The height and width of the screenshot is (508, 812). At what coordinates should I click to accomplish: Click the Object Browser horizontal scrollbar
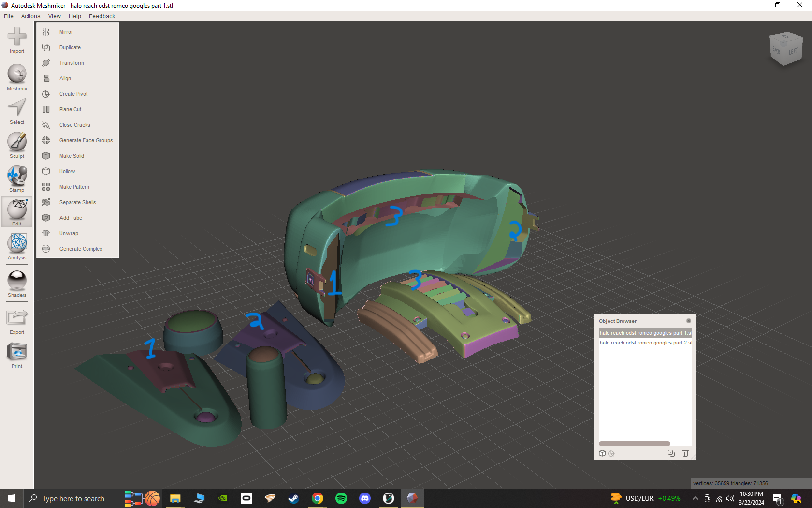pos(634,444)
